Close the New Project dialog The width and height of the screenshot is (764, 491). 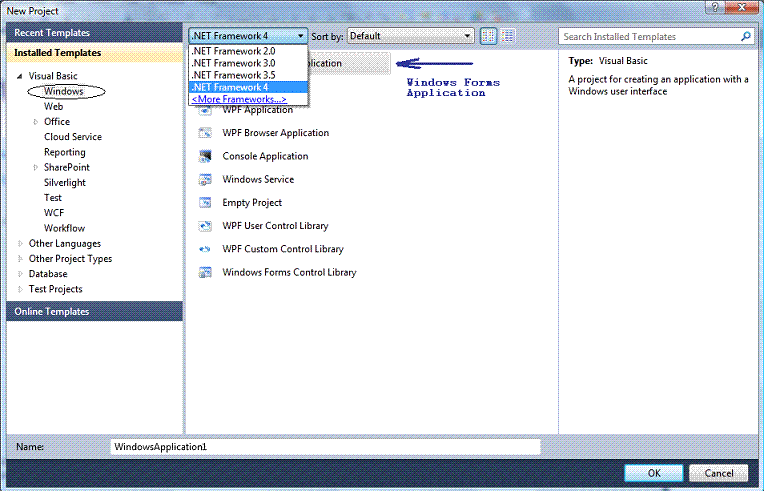pos(742,7)
